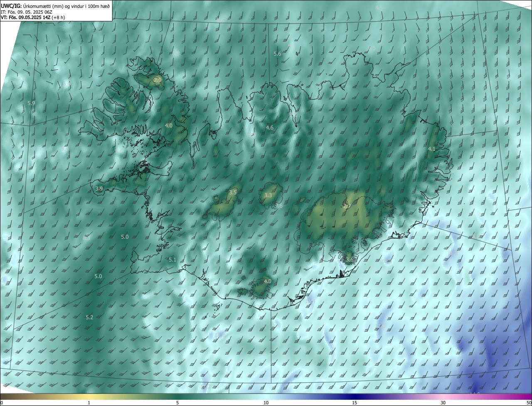
Task: Click the colorbar tick label 10
Action: coord(266,403)
